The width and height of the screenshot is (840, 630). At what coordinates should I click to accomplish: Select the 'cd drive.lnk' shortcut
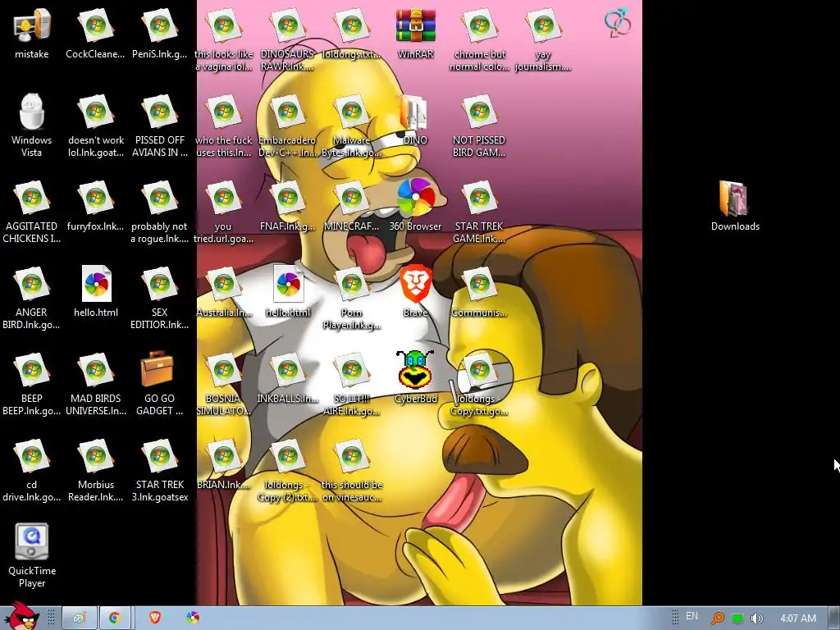pos(32,470)
